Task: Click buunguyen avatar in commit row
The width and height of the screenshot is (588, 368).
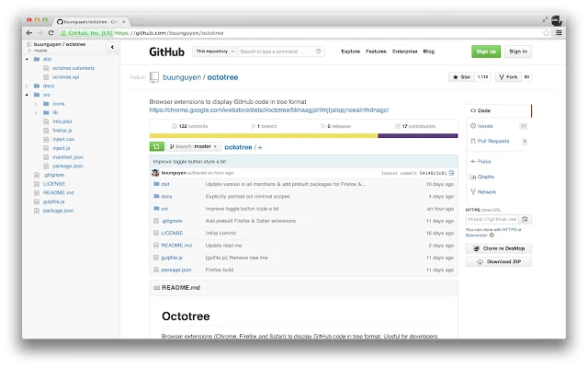Action: pos(155,173)
